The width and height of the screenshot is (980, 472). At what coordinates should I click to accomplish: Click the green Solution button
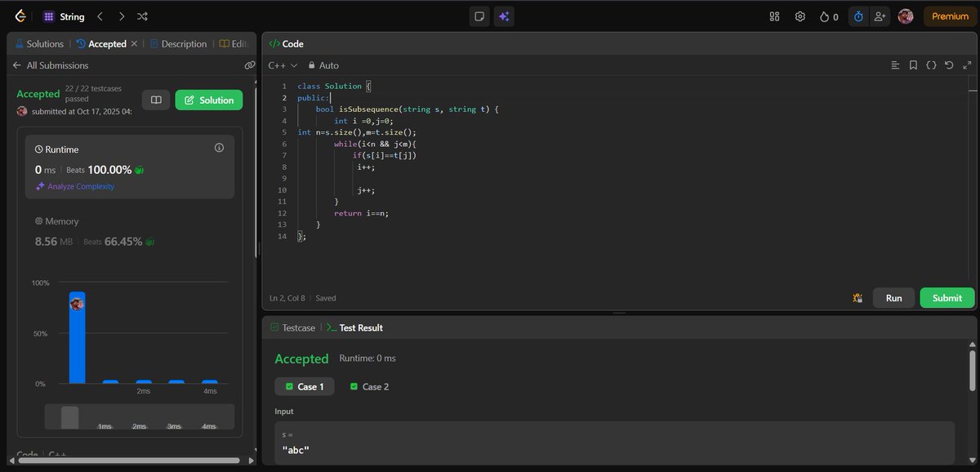click(209, 100)
